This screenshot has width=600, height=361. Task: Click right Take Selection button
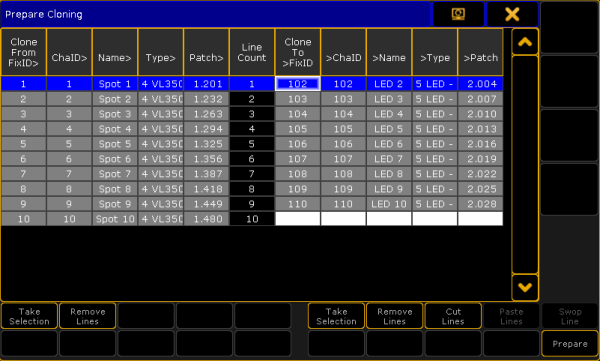[x=336, y=316]
